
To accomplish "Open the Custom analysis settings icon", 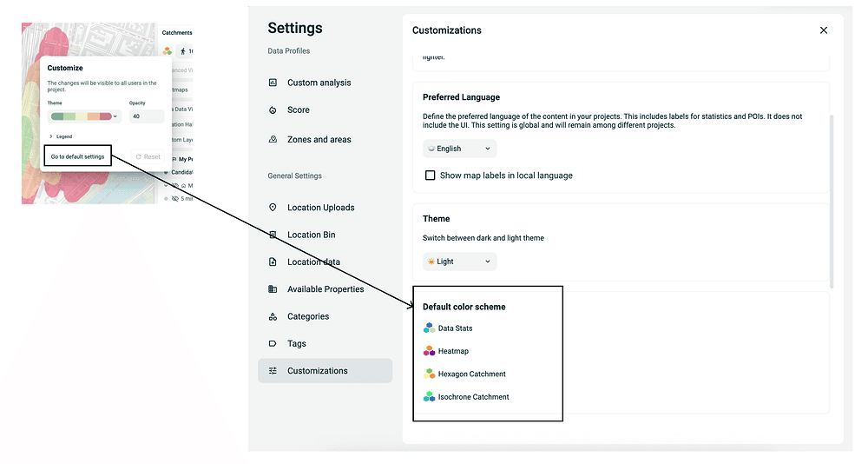I will [273, 83].
